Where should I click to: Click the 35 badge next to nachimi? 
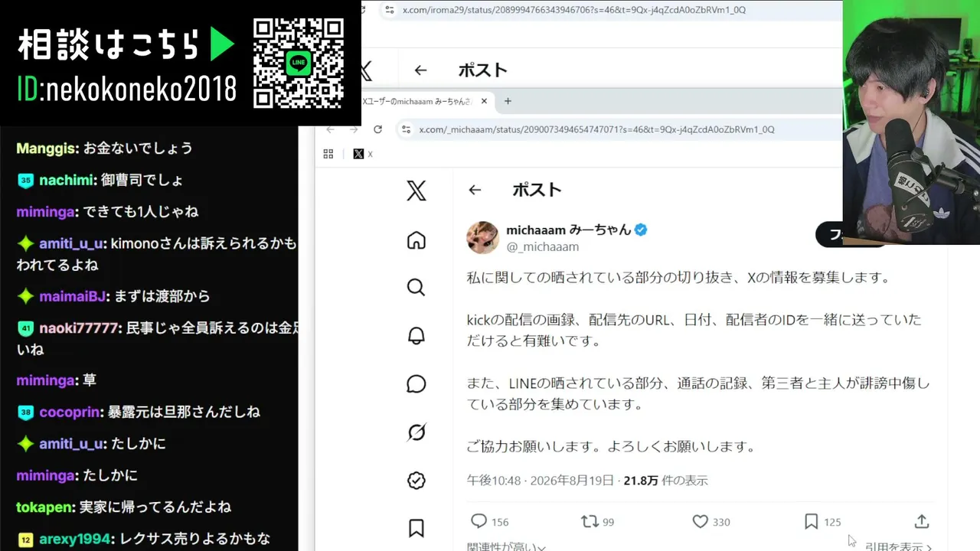pos(26,181)
